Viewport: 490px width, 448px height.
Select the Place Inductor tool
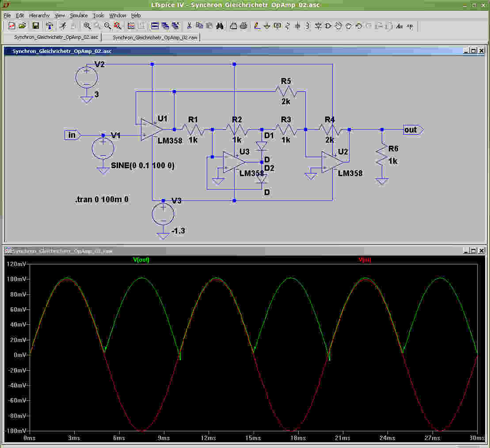[308, 26]
